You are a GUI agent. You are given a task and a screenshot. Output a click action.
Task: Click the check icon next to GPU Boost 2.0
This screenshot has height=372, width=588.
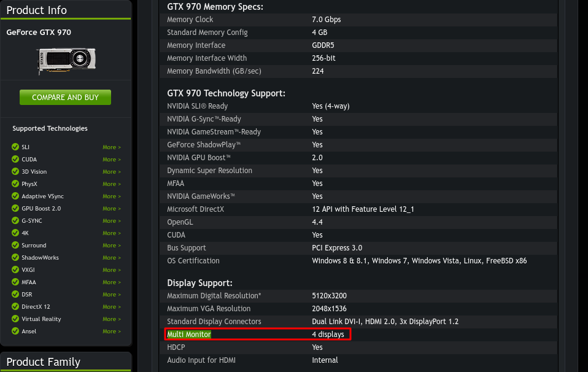click(x=15, y=208)
